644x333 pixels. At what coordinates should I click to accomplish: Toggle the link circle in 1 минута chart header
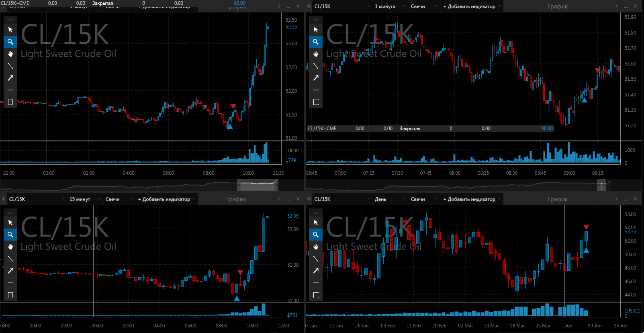point(309,6)
